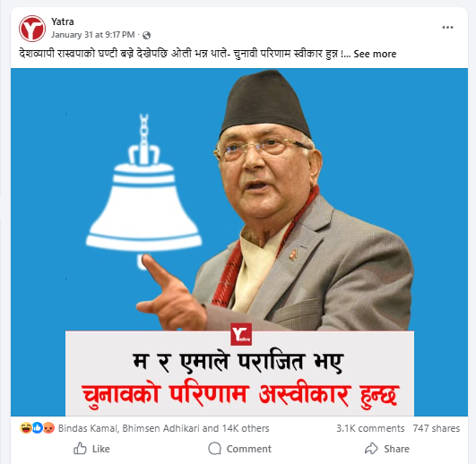Open the Yatra page profile picture
The image size is (476, 464).
32,29
